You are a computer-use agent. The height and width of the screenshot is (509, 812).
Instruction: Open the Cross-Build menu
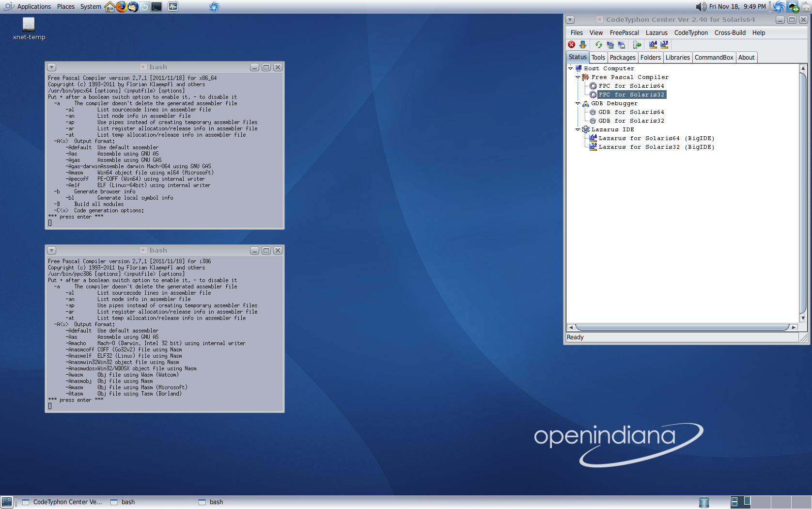click(x=730, y=33)
